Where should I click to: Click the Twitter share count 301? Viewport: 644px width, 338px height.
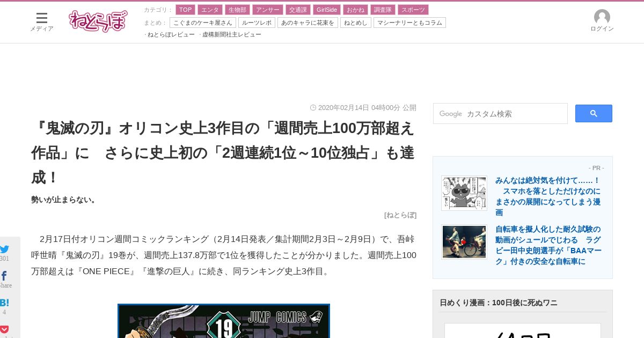coord(4,259)
